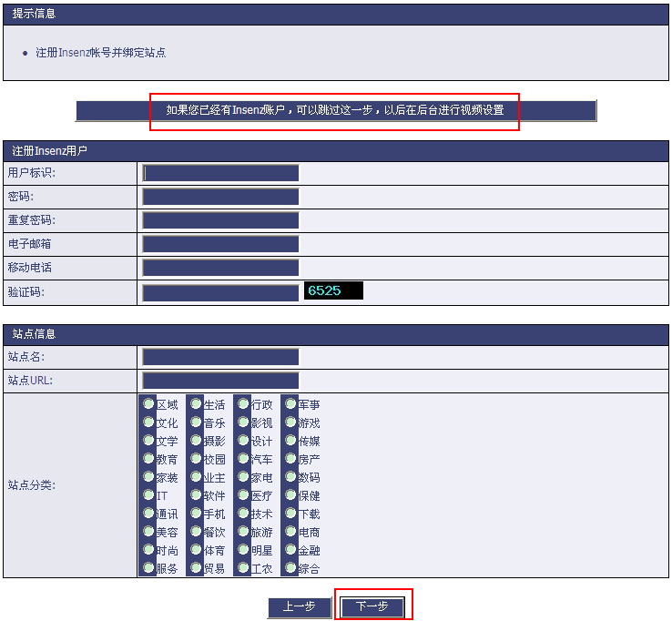672x621 pixels.
Task: Select the 生活 category radio button
Action: coord(196,403)
